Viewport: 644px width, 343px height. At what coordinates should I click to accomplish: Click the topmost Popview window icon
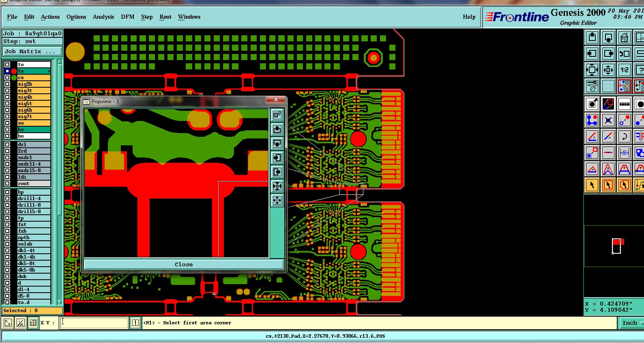tap(277, 115)
